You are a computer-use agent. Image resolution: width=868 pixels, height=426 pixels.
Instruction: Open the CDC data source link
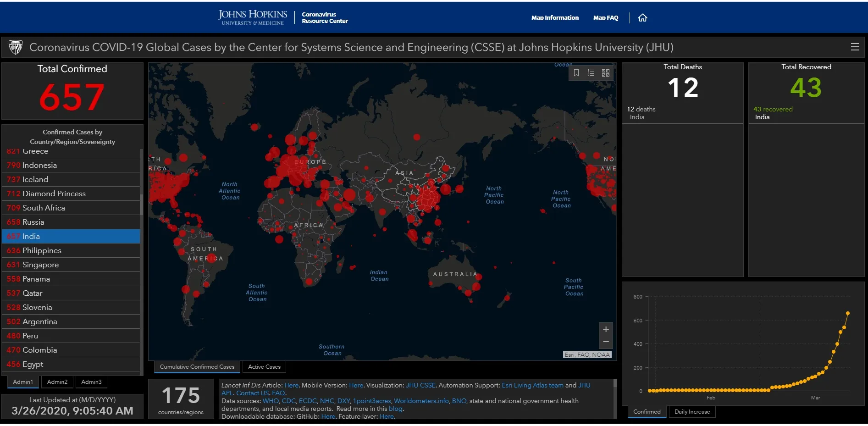tap(288, 401)
